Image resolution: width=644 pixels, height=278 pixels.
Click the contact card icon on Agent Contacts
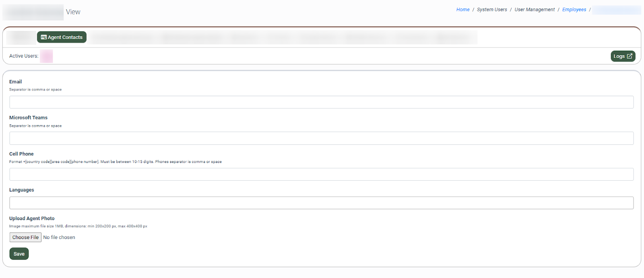(44, 37)
